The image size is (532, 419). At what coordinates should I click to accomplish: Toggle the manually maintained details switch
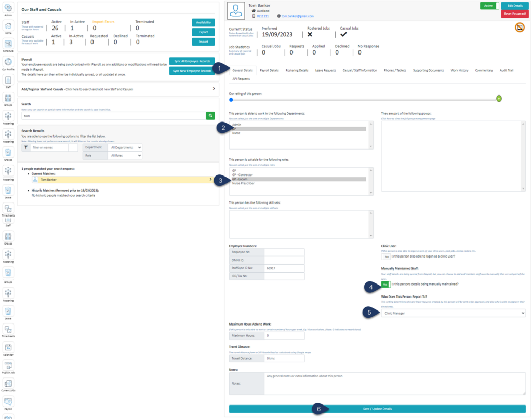[x=386, y=285]
